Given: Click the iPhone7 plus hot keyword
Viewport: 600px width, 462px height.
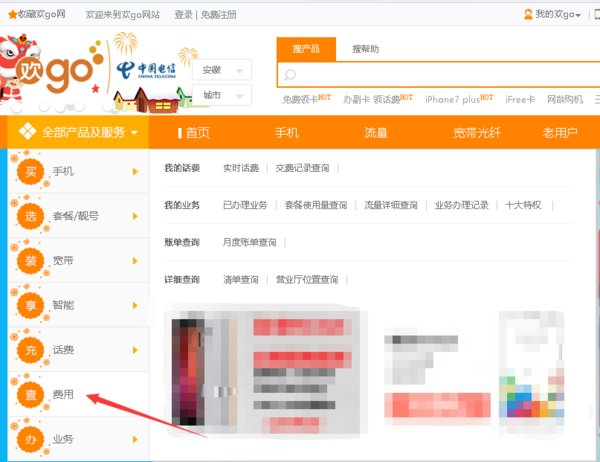Looking at the screenshot, I should point(452,100).
